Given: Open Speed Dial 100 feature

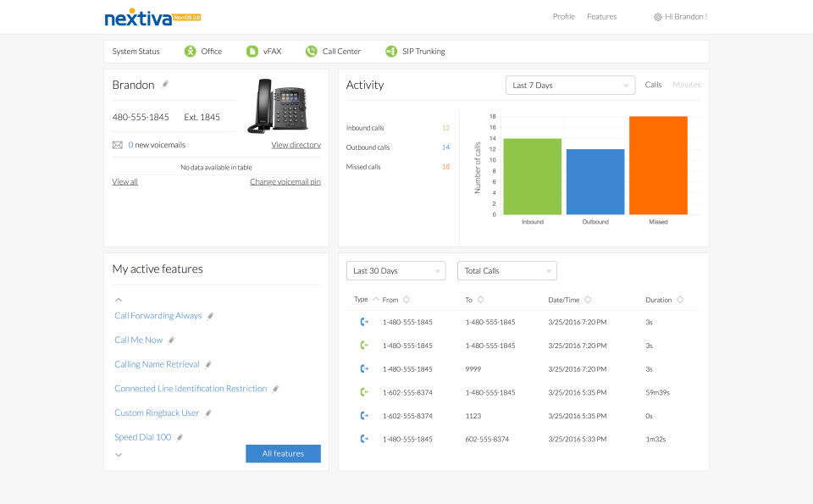Looking at the screenshot, I should coord(142,438).
